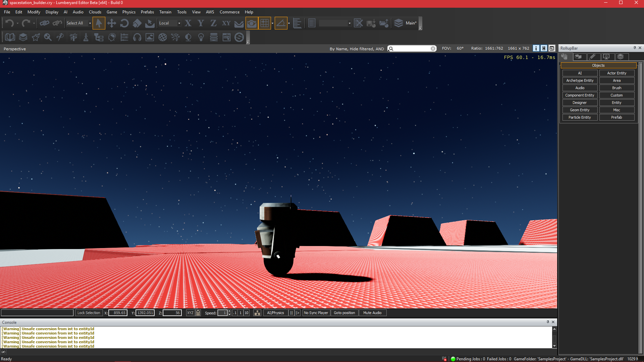Screen dimensions: 644x362
Task: Open the Local coordinate system dropdown
Action: [x=179, y=23]
